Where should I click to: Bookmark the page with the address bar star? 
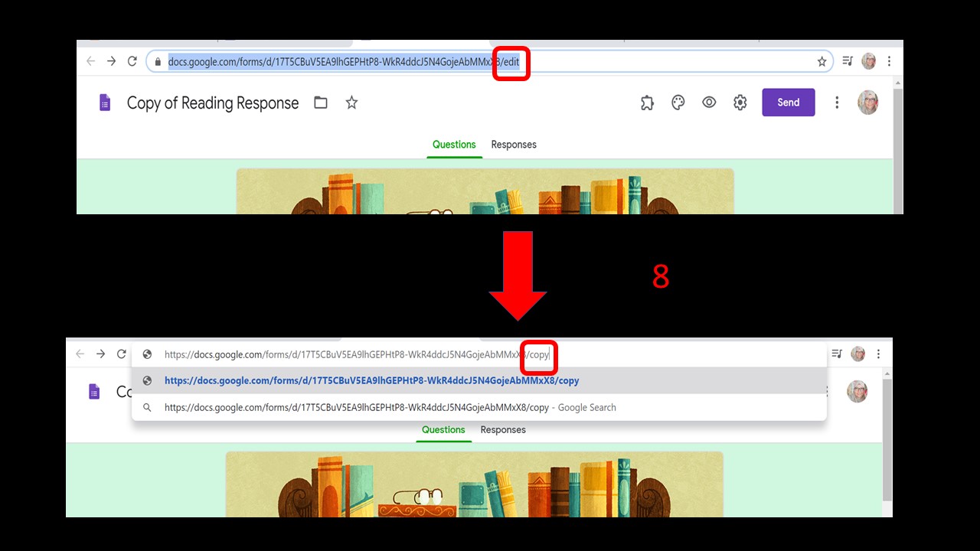click(x=822, y=61)
